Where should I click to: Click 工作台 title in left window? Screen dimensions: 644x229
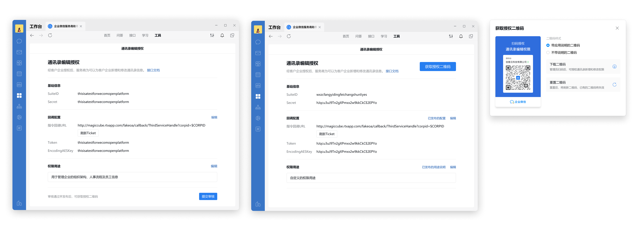click(36, 26)
